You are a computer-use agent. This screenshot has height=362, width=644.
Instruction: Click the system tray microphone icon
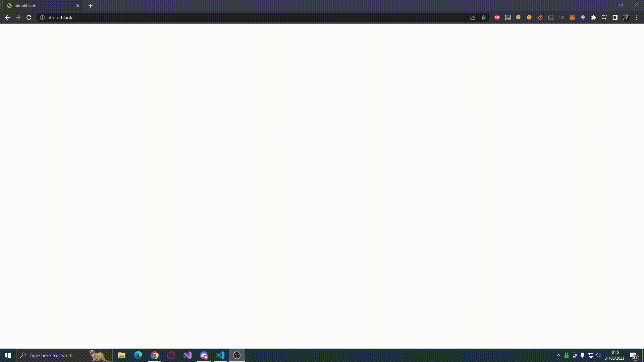coord(583,355)
